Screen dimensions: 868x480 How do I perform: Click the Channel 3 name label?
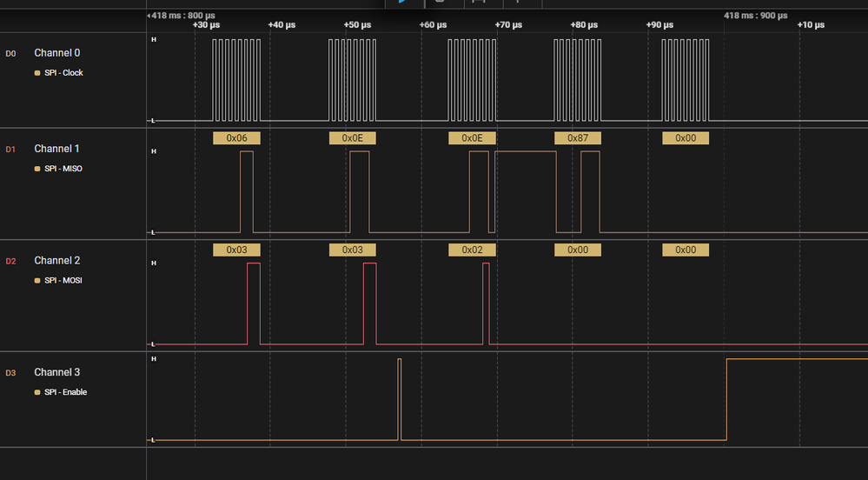pos(57,372)
